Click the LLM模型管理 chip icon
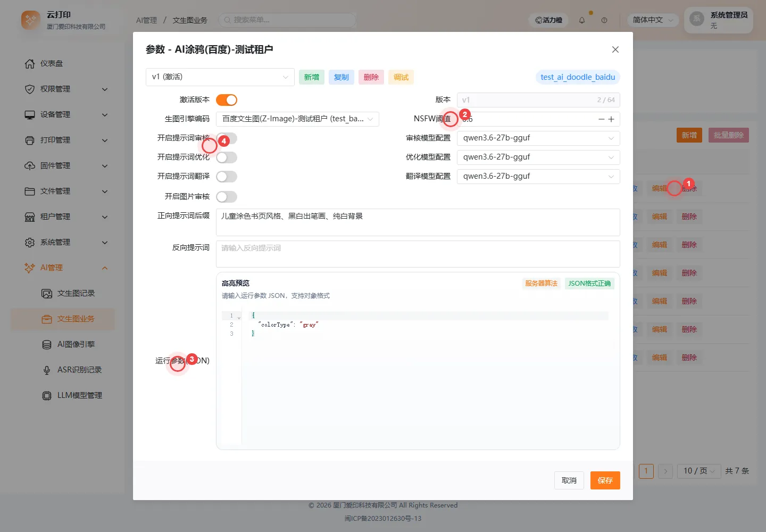The width and height of the screenshot is (766, 532). coord(47,395)
